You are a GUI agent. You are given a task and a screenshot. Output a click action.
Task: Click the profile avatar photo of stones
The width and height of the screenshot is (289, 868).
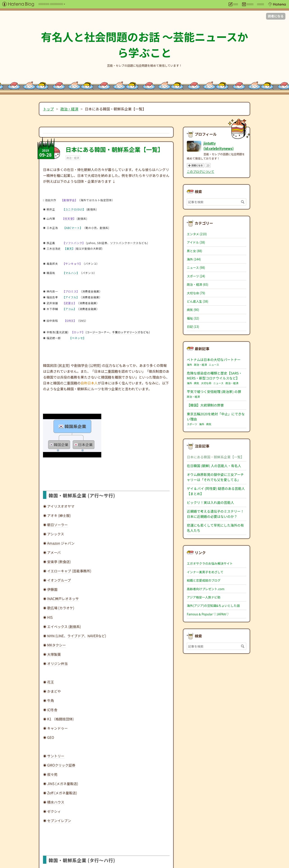coord(194,146)
